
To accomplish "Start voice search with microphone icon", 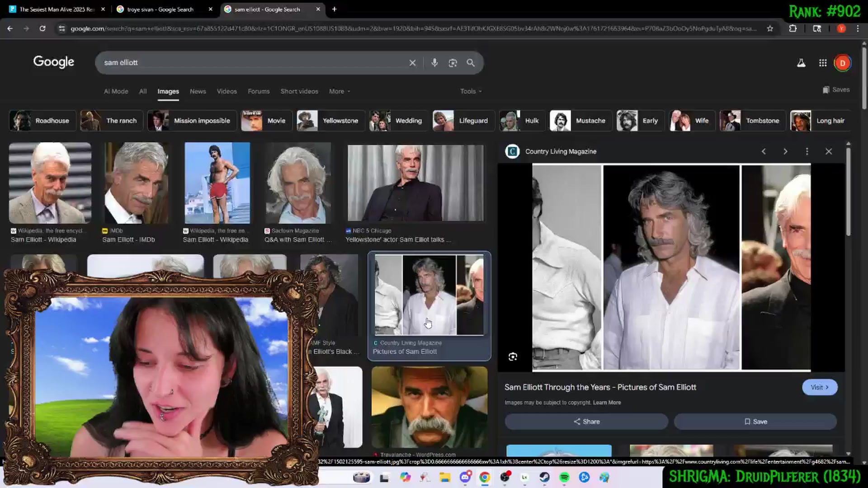I will [434, 63].
